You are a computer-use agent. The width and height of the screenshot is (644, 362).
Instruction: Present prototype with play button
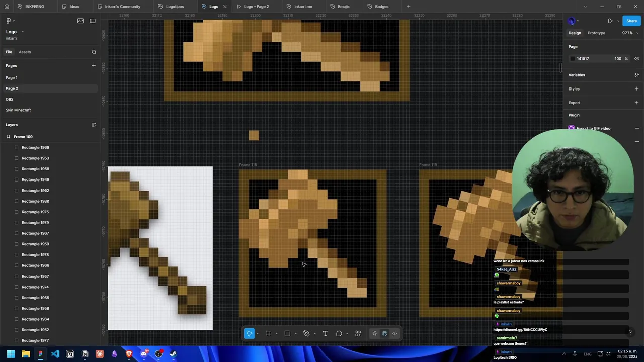(610, 21)
